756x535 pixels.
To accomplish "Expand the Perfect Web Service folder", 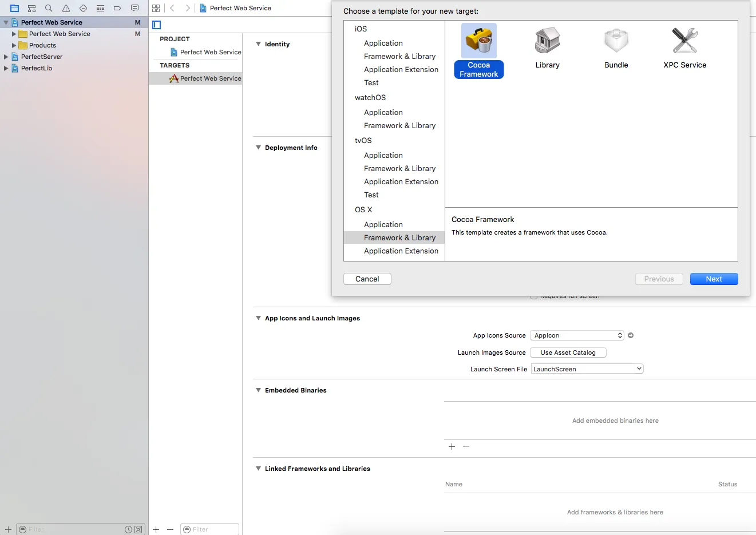I will point(14,34).
